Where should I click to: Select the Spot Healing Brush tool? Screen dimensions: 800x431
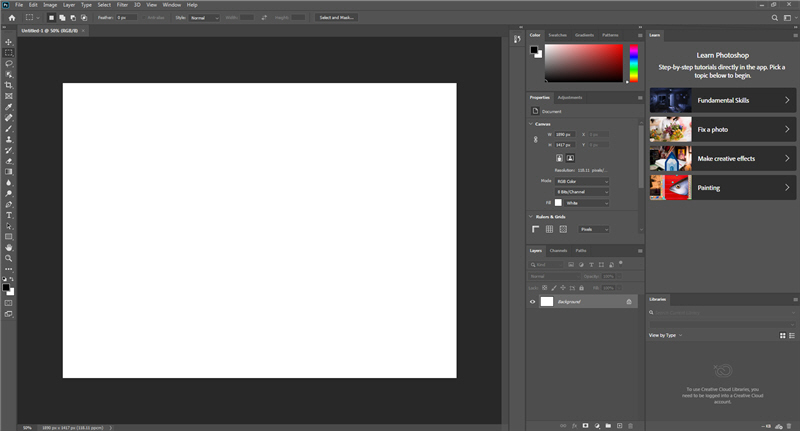tap(9, 118)
